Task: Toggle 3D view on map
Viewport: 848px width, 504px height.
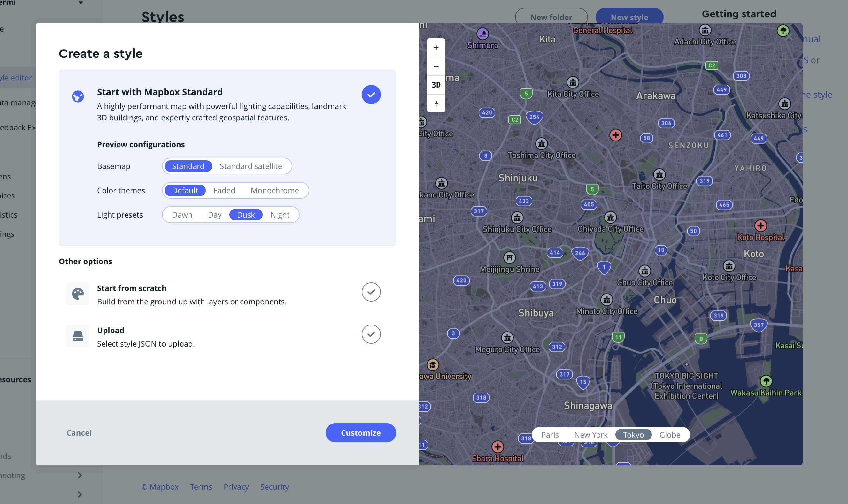Action: tap(436, 85)
